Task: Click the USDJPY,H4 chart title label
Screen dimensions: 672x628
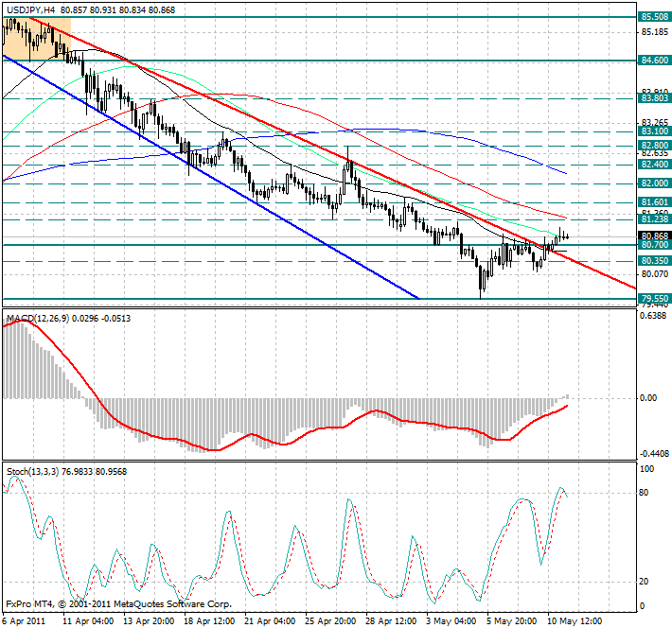Action: click(x=28, y=8)
